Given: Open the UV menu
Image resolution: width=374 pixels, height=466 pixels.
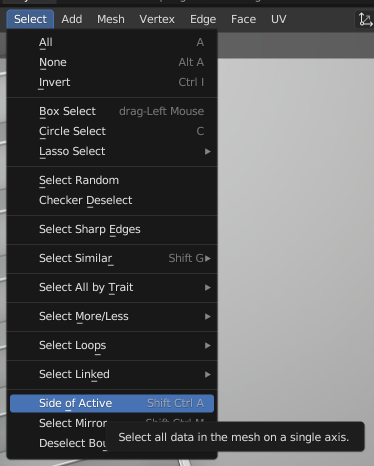Looking at the screenshot, I should point(279,19).
